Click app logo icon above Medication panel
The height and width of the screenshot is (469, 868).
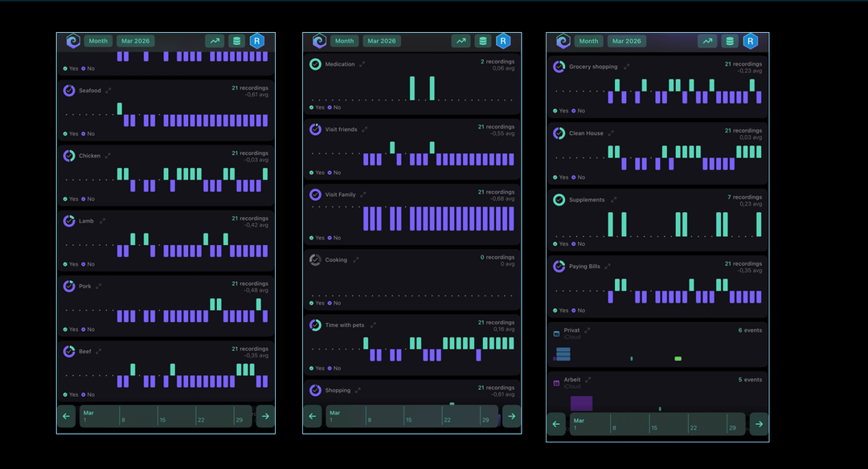click(x=319, y=41)
